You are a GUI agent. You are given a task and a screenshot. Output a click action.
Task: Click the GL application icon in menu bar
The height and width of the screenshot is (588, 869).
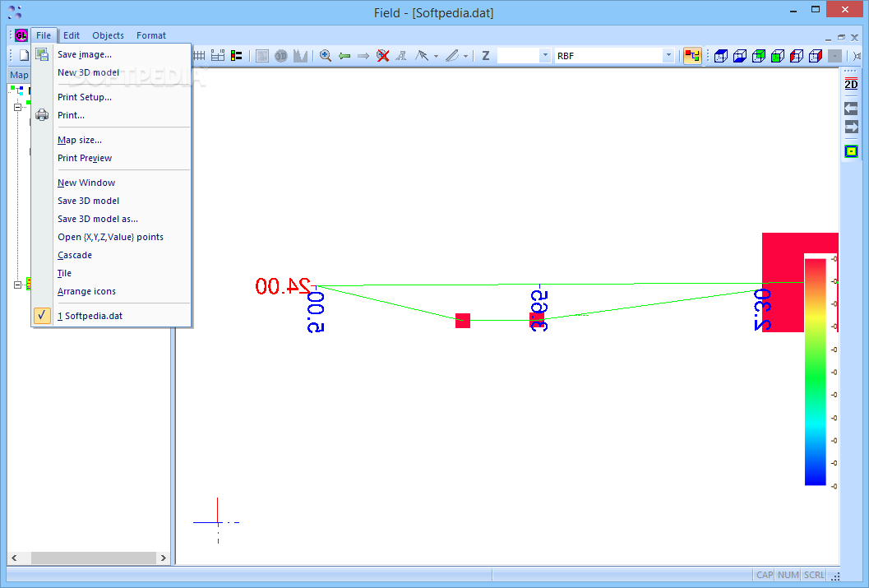pyautogui.click(x=21, y=35)
